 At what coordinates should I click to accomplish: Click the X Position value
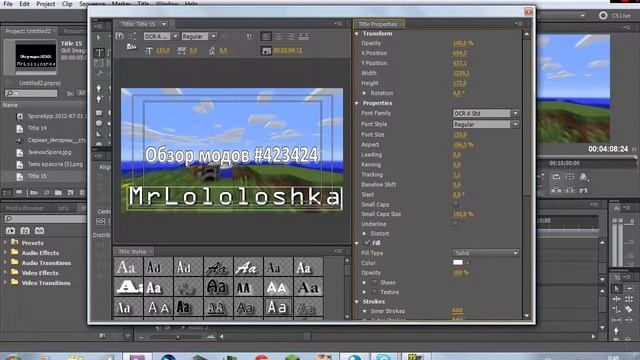coord(460,53)
